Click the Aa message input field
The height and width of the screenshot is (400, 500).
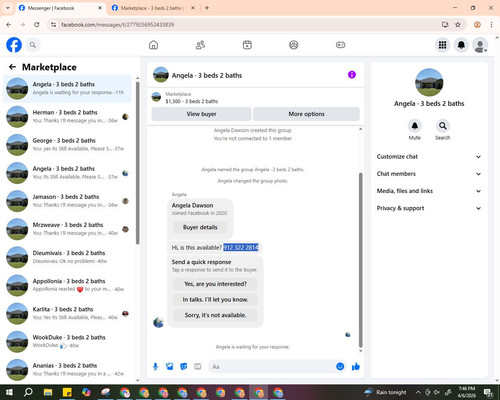coord(272,367)
